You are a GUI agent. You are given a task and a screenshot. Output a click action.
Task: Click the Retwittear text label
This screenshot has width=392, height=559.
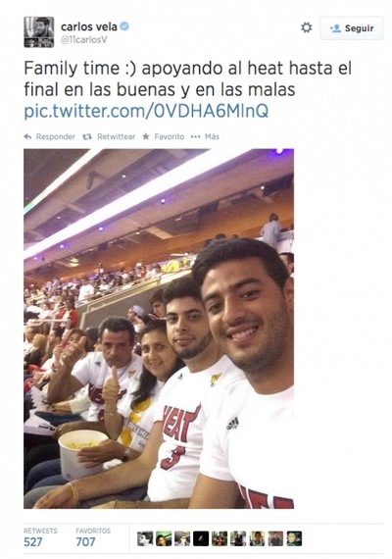pos(117,136)
